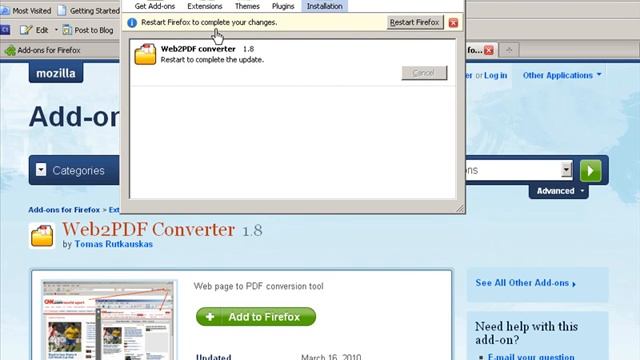640x360 pixels.
Task: Click the Restart Firefox button
Action: point(415,22)
